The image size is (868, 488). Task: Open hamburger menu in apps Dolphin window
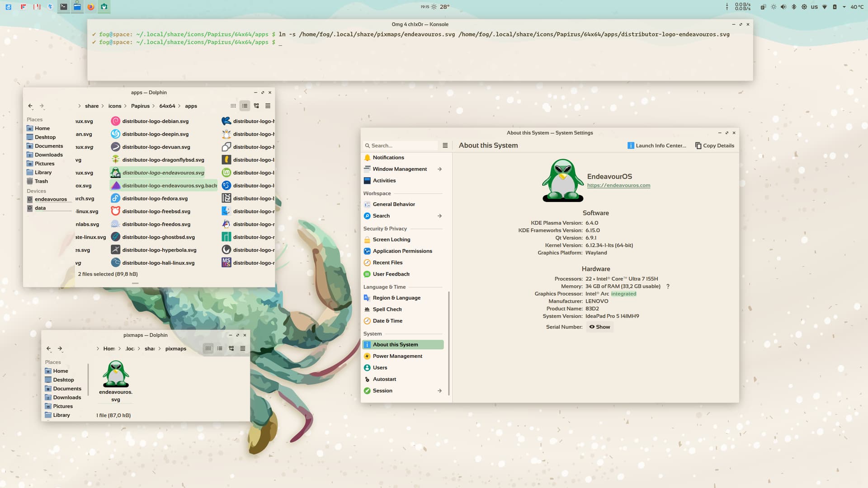(x=268, y=106)
